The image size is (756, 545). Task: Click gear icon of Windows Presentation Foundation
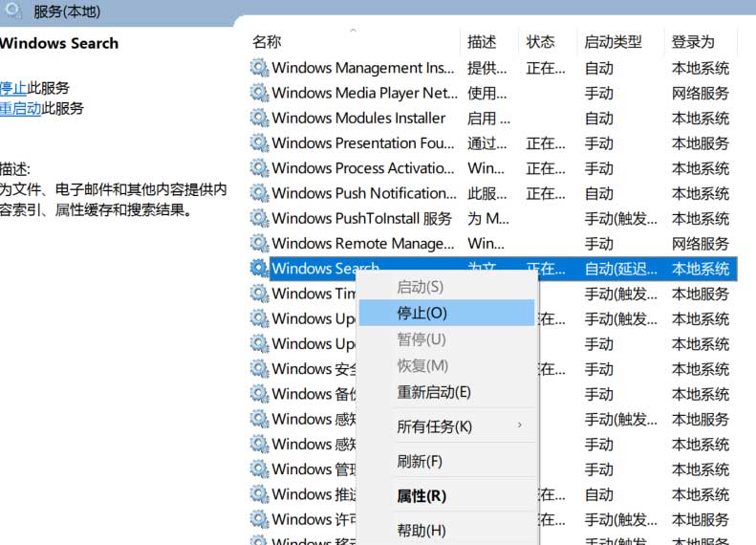pos(259,143)
